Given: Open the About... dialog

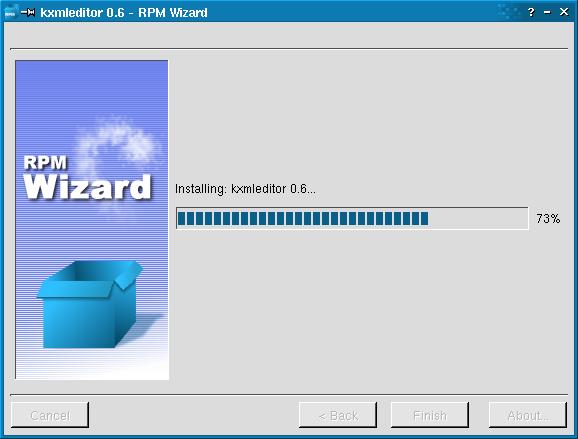Looking at the screenshot, I should [528, 415].
